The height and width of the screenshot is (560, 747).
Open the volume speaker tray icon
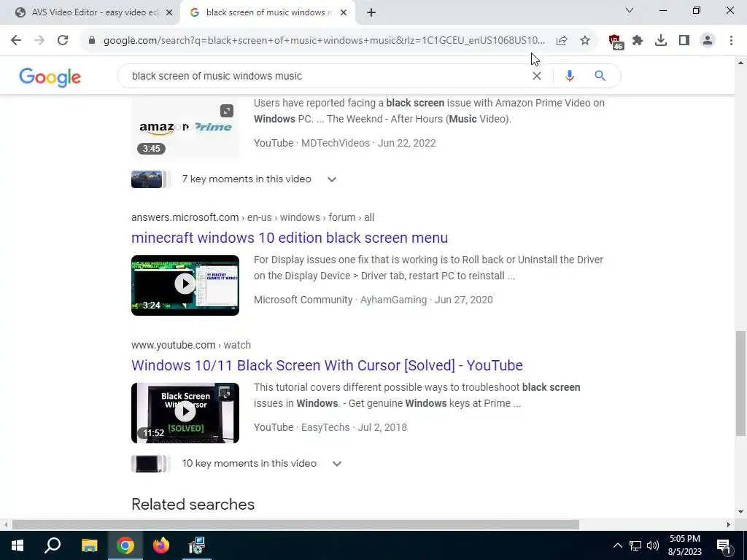tap(653, 545)
